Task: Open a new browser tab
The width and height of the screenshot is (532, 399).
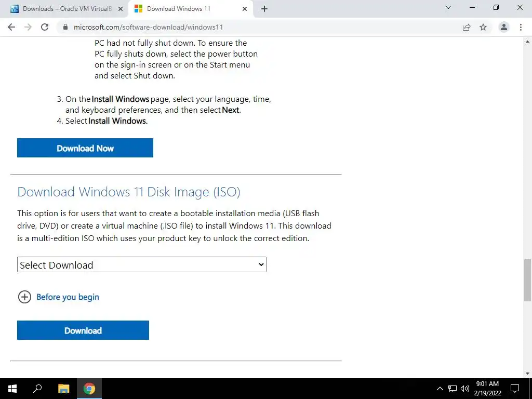Action: (x=264, y=9)
